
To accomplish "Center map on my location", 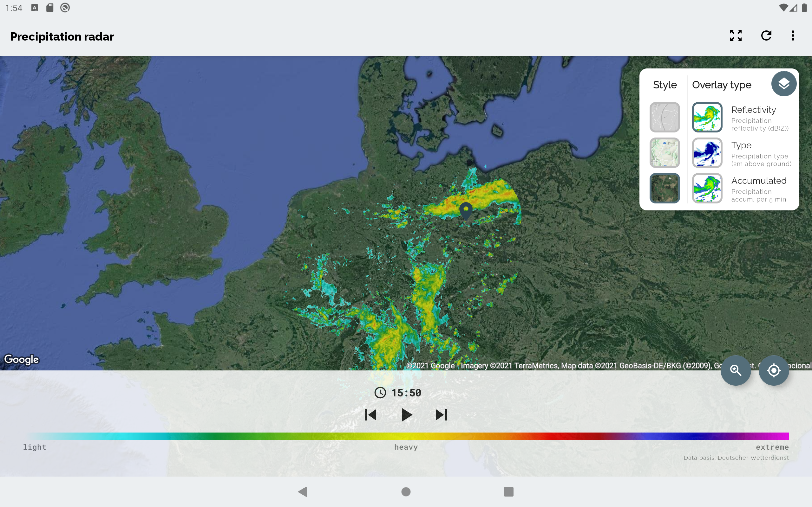I will [x=773, y=370].
